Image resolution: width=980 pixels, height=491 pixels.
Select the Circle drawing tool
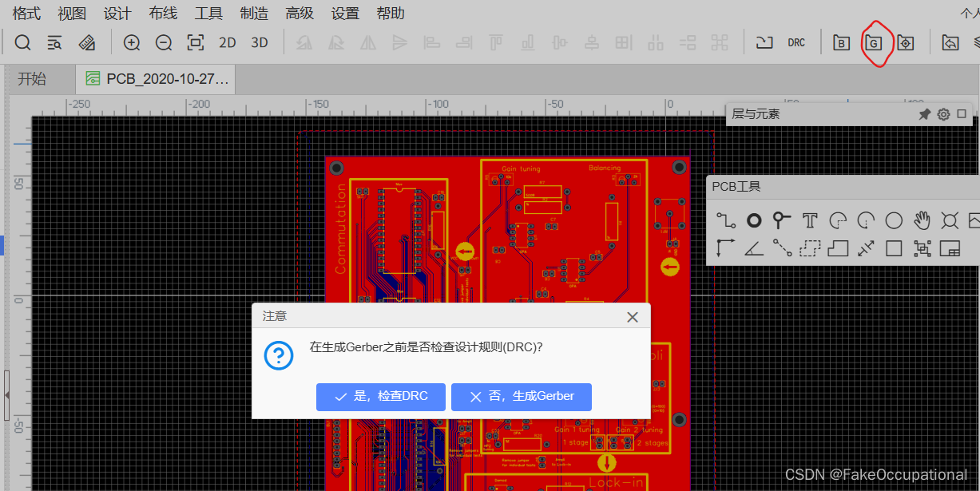point(895,220)
